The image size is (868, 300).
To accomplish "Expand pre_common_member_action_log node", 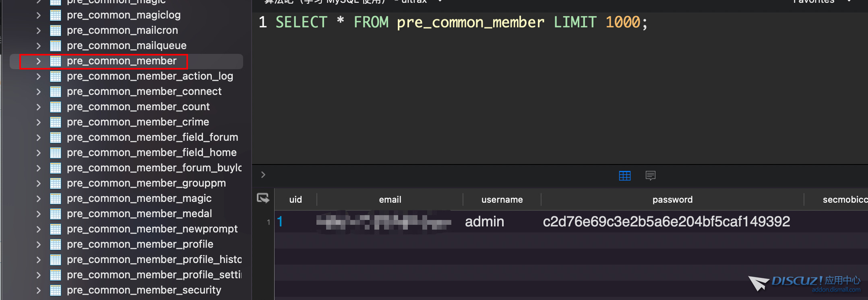I will tap(39, 76).
